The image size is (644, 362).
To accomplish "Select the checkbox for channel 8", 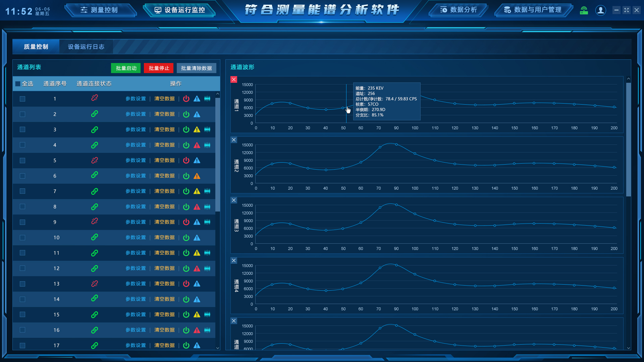I will pyautogui.click(x=22, y=207).
